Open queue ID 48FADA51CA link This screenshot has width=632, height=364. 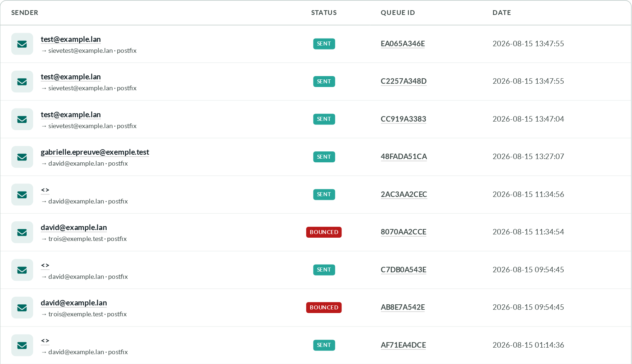click(x=404, y=157)
